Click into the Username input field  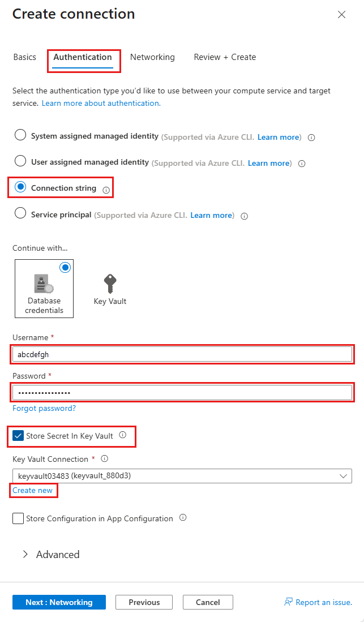point(182,355)
